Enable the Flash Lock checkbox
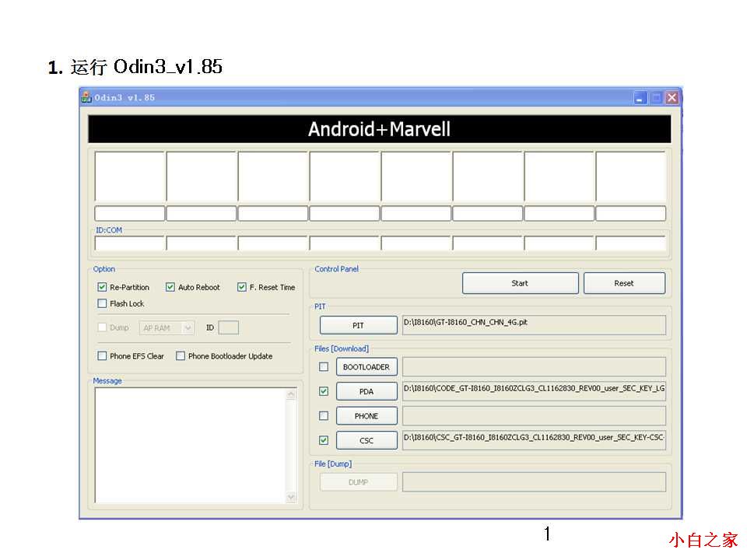Image resolution: width=747 pixels, height=560 pixels. (x=102, y=303)
